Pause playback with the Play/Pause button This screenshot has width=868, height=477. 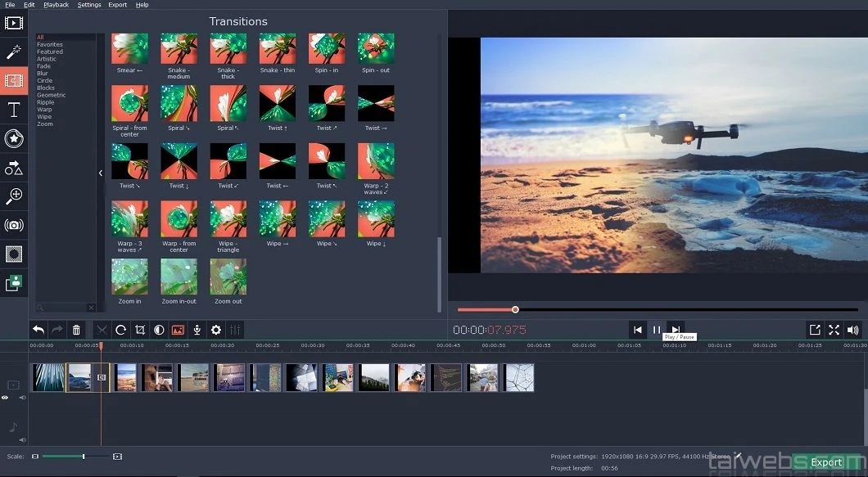click(656, 330)
